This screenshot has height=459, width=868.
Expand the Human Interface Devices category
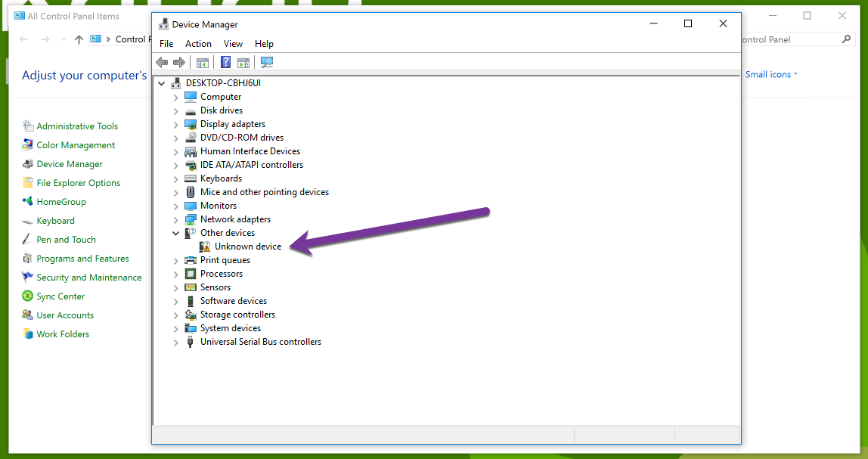click(x=175, y=152)
